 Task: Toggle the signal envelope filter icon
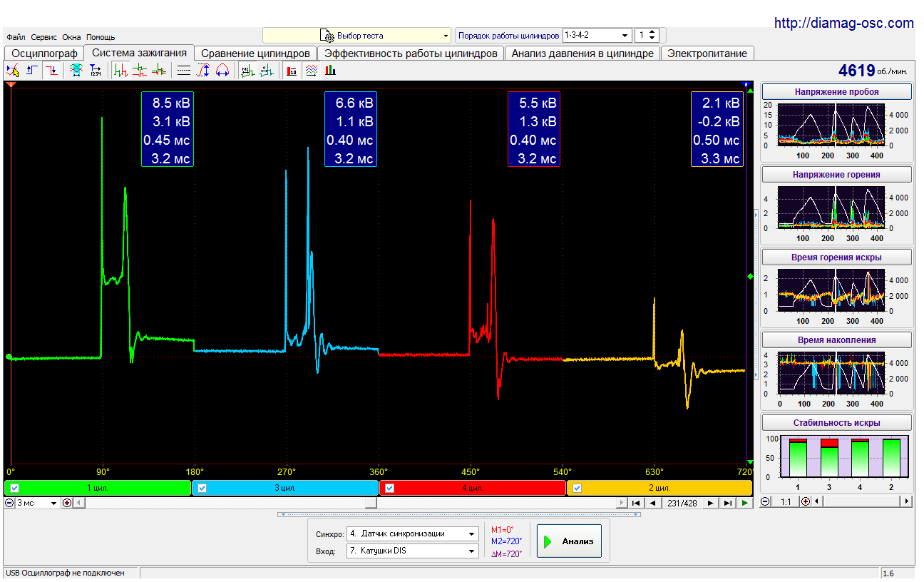point(76,70)
